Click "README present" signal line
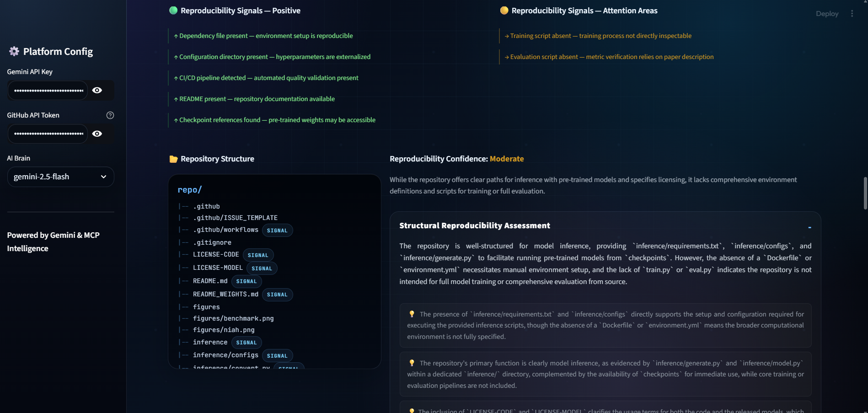The image size is (868, 413). (x=254, y=99)
